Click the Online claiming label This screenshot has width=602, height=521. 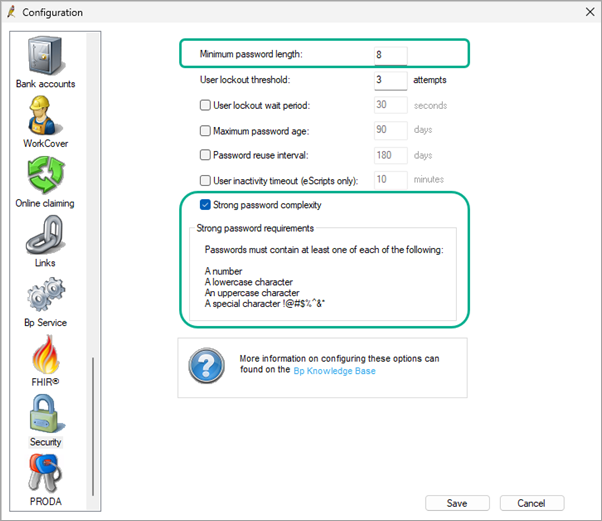coord(45,203)
